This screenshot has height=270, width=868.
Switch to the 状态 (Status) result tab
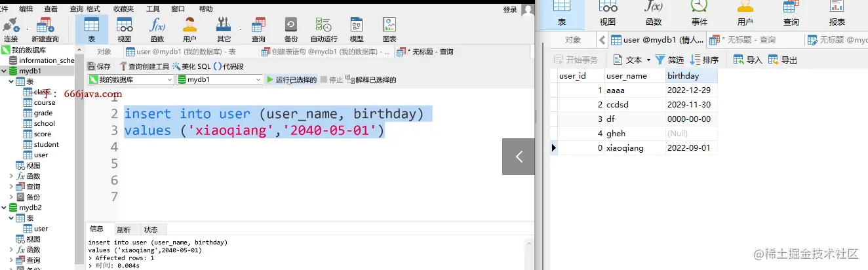pos(151,229)
